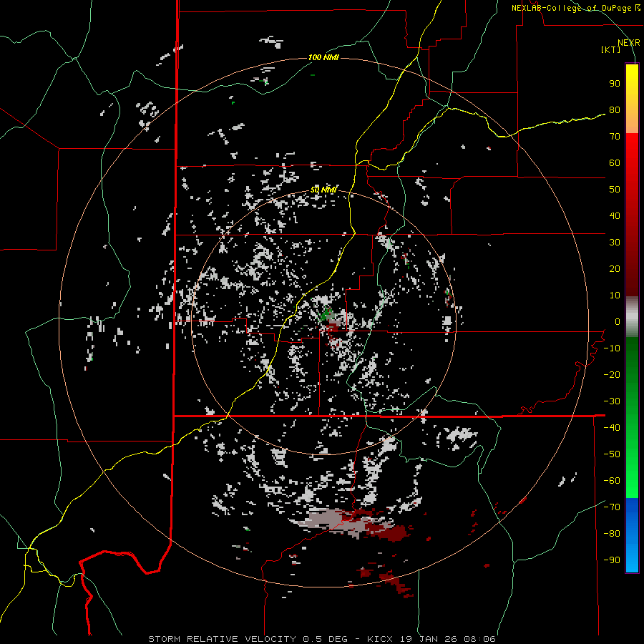Viewport: 644px width, 644px height.
Task: Click the 08:06 time stamp
Action: click(479, 639)
